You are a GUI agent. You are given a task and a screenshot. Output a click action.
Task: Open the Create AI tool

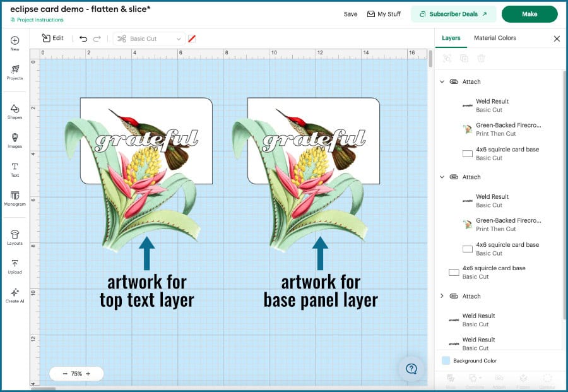click(x=15, y=295)
